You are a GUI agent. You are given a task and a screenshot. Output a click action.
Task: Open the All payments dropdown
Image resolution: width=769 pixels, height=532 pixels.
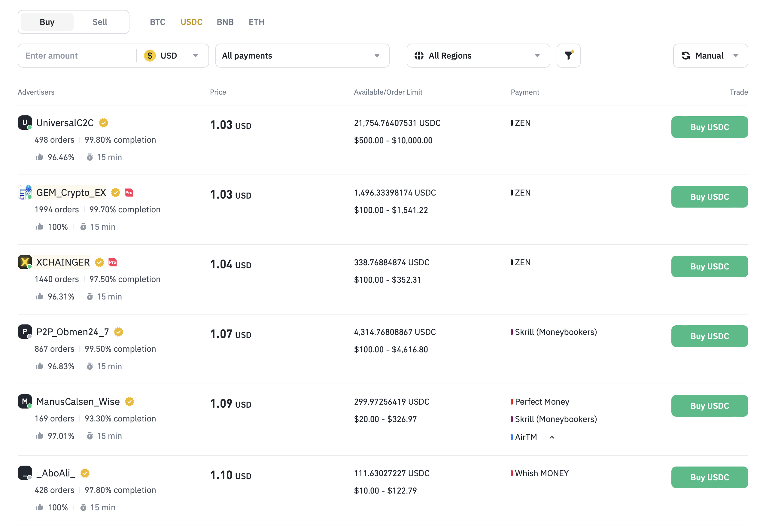(x=302, y=55)
